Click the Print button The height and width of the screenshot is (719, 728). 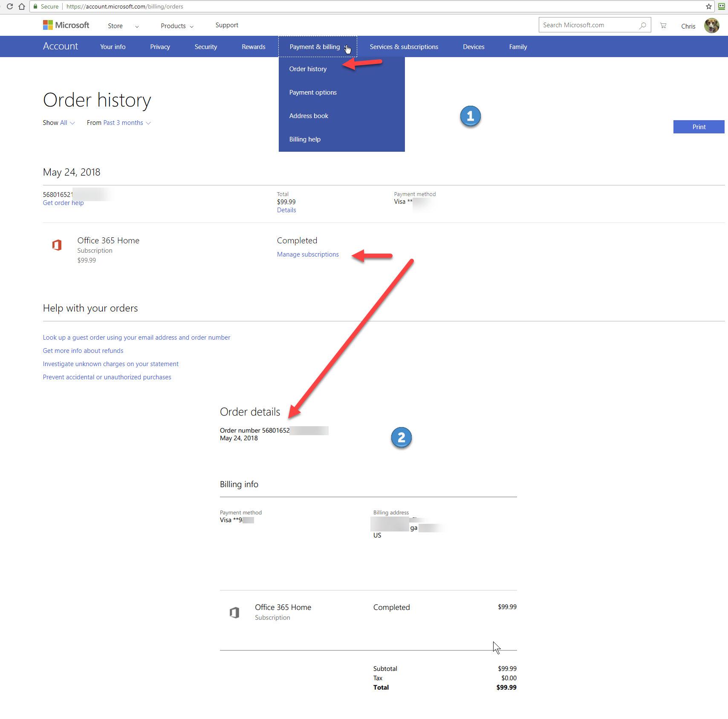click(x=699, y=127)
